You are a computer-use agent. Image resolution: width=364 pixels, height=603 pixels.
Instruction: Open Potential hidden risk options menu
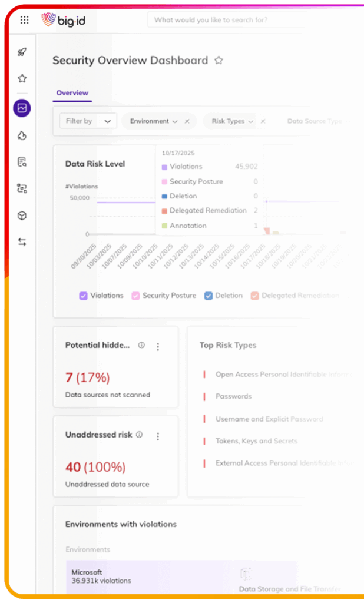[158, 347]
